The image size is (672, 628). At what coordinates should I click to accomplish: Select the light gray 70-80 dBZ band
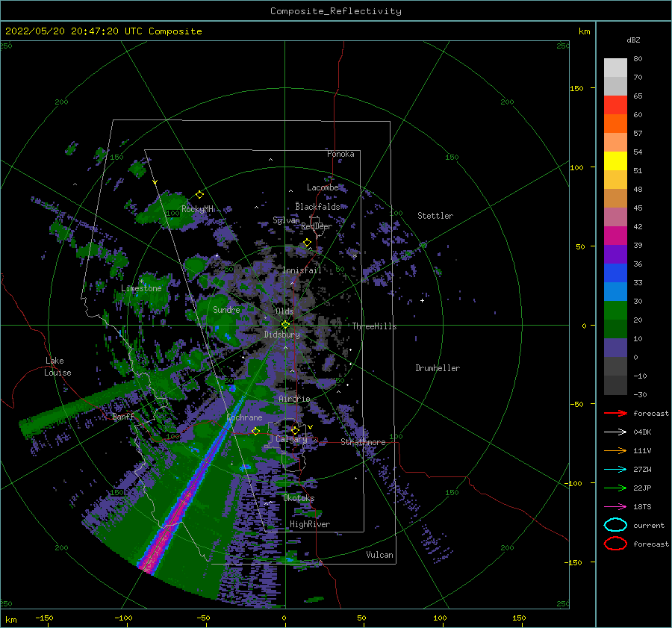tap(615, 68)
